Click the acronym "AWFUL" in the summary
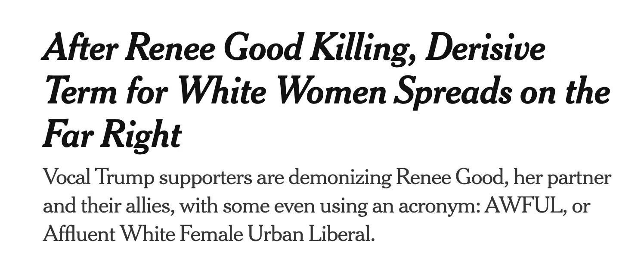This screenshot has width=644, height=269. coord(523,206)
